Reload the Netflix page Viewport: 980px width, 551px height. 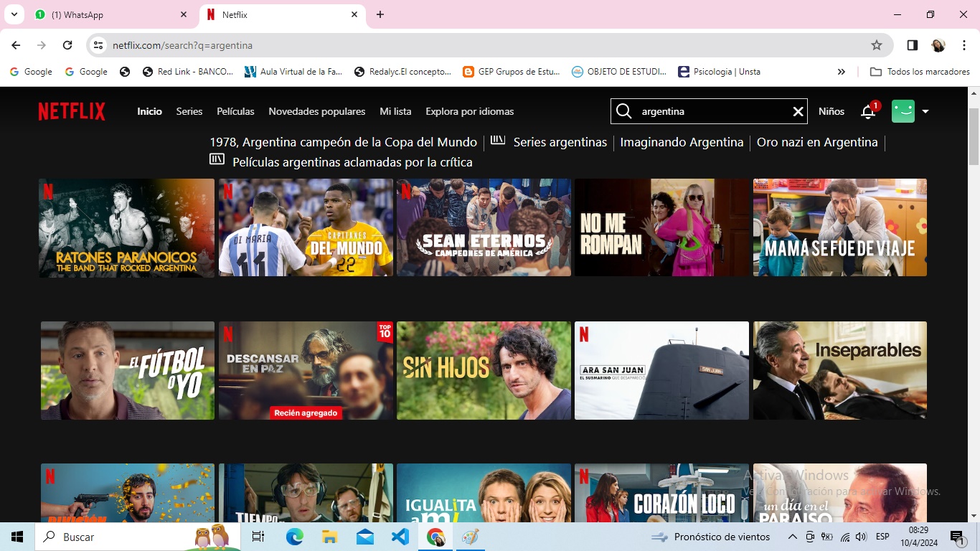[x=67, y=45]
